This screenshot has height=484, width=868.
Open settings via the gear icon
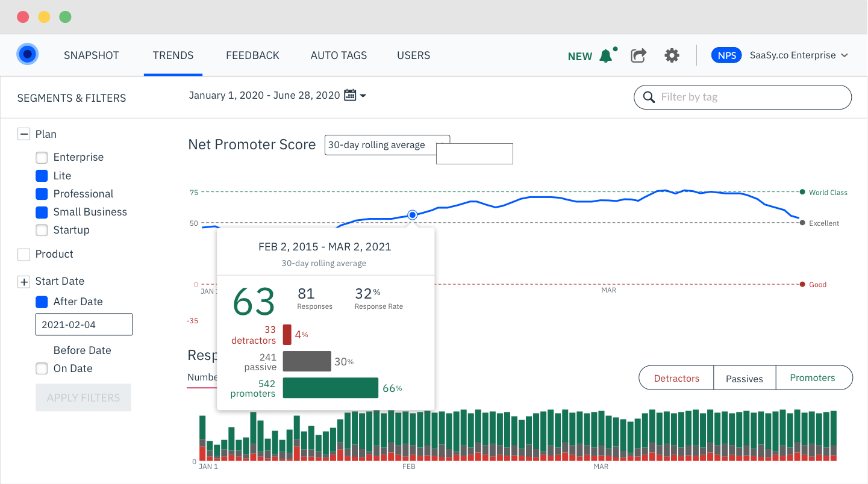(x=672, y=55)
